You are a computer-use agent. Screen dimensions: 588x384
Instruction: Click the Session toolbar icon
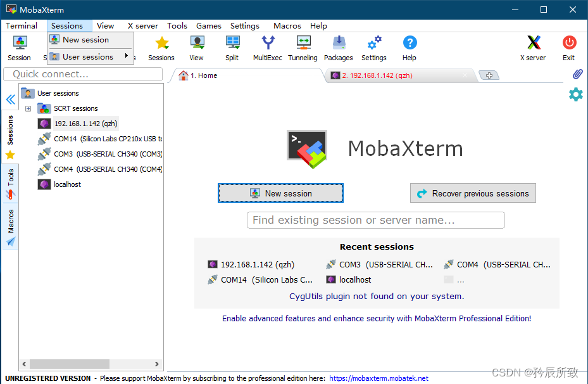point(20,48)
